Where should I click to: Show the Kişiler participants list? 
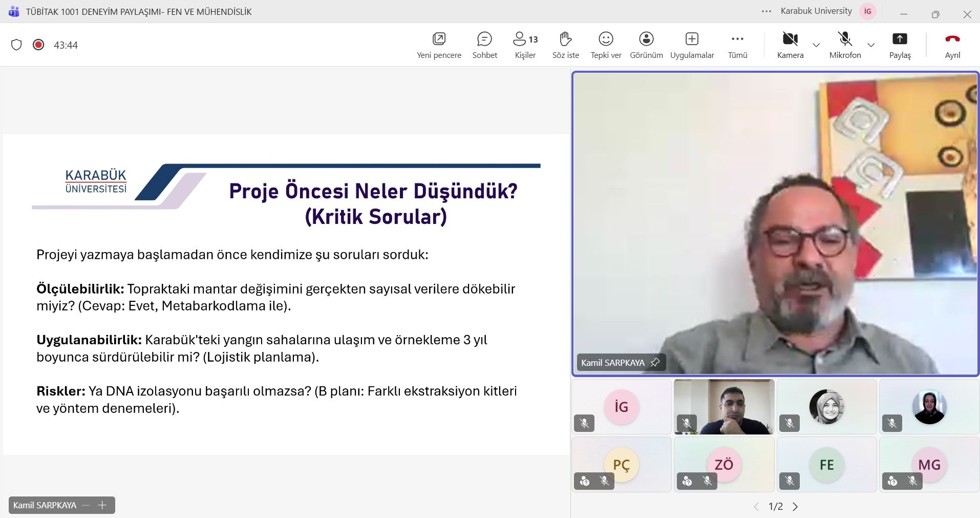click(525, 45)
